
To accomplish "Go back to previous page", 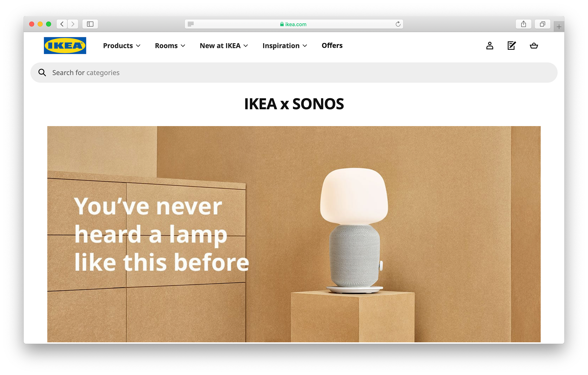I will click(x=62, y=24).
